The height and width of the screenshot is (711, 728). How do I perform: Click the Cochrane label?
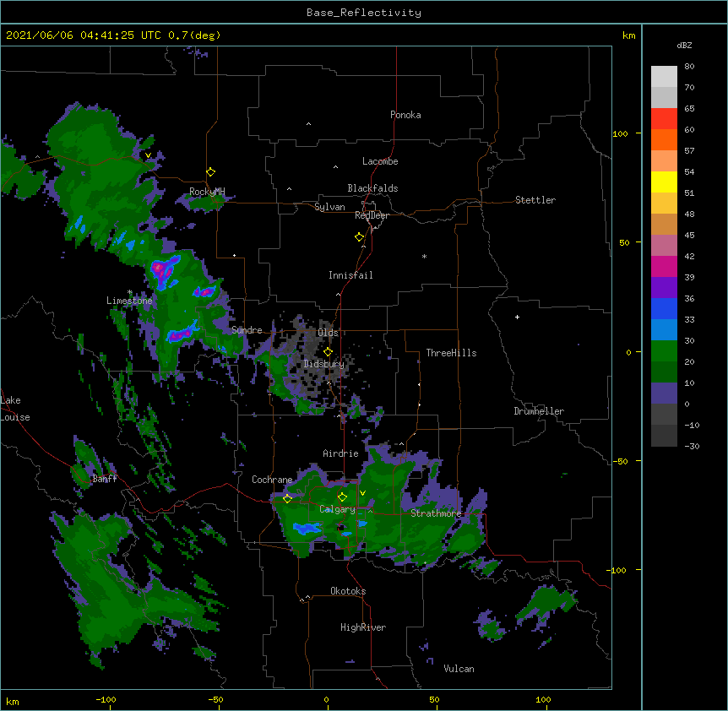[x=272, y=480]
